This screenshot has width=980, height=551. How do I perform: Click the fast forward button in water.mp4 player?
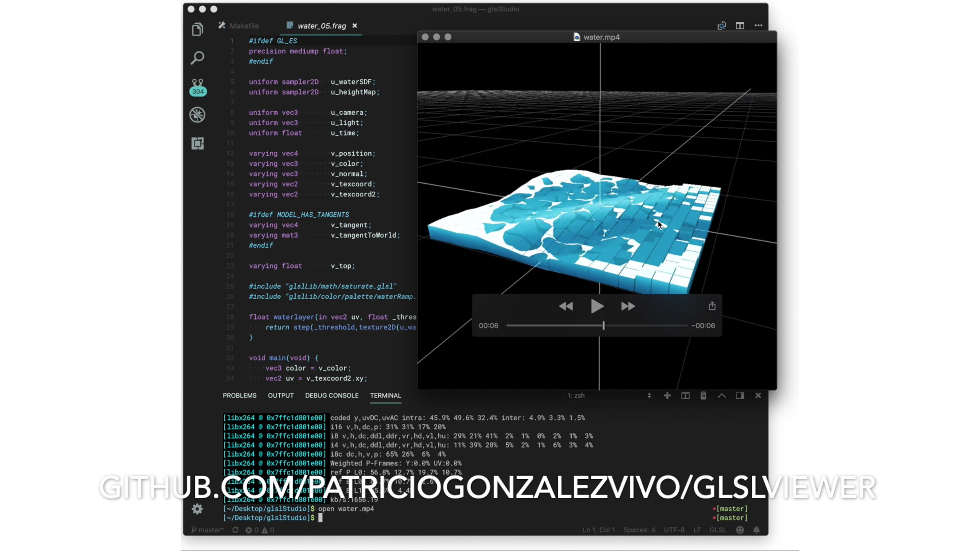point(628,306)
